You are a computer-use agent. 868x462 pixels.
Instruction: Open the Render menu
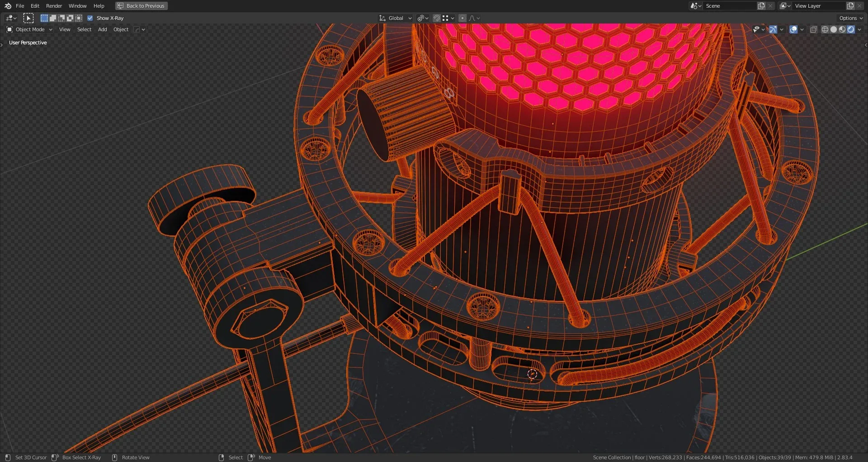coord(54,6)
